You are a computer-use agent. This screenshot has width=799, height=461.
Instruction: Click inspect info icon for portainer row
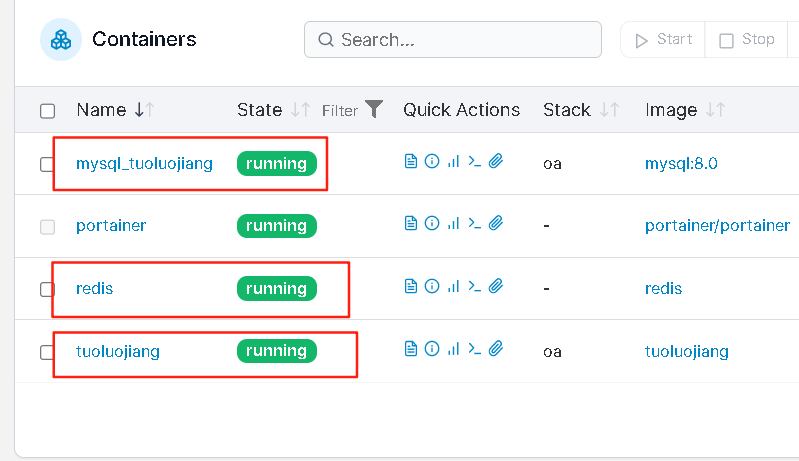tap(432, 223)
